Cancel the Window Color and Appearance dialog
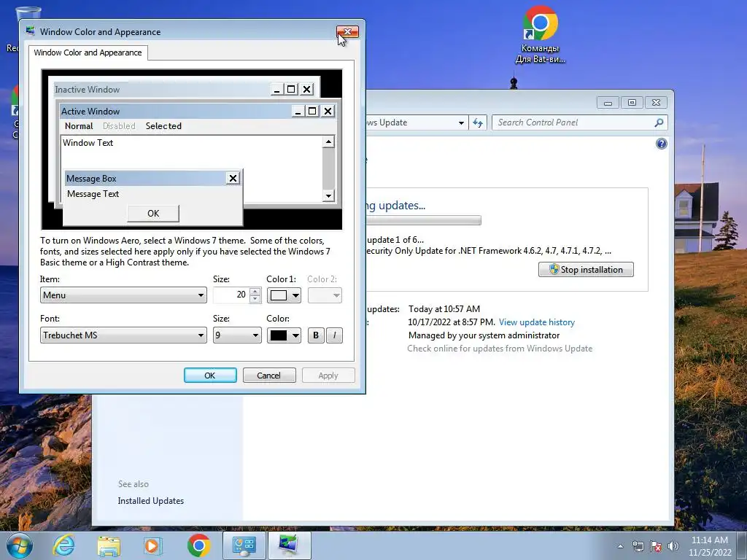Viewport: 747px width, 560px height. 269,376
